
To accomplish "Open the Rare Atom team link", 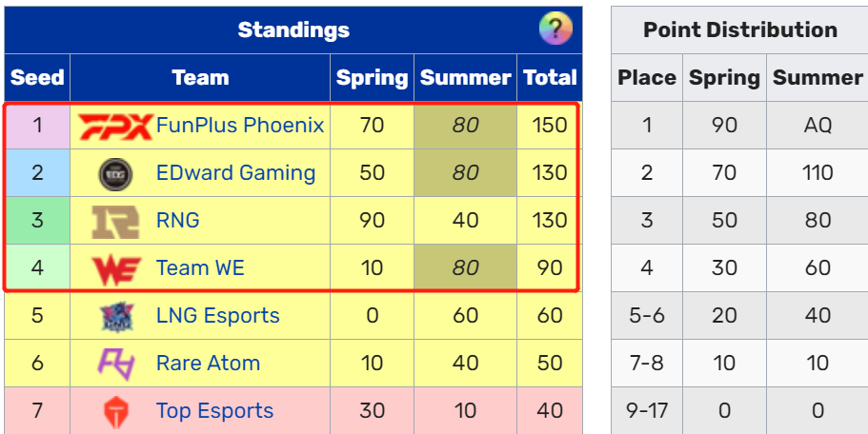I will [x=208, y=364].
